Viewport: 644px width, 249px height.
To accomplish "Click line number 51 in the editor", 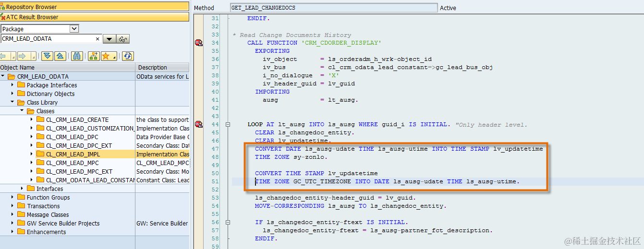I will point(215,181).
